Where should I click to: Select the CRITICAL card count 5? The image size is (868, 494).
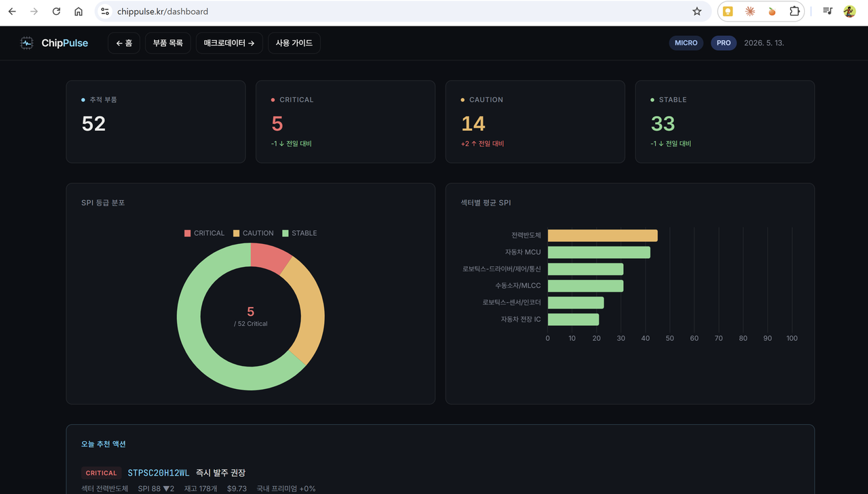pyautogui.click(x=277, y=123)
